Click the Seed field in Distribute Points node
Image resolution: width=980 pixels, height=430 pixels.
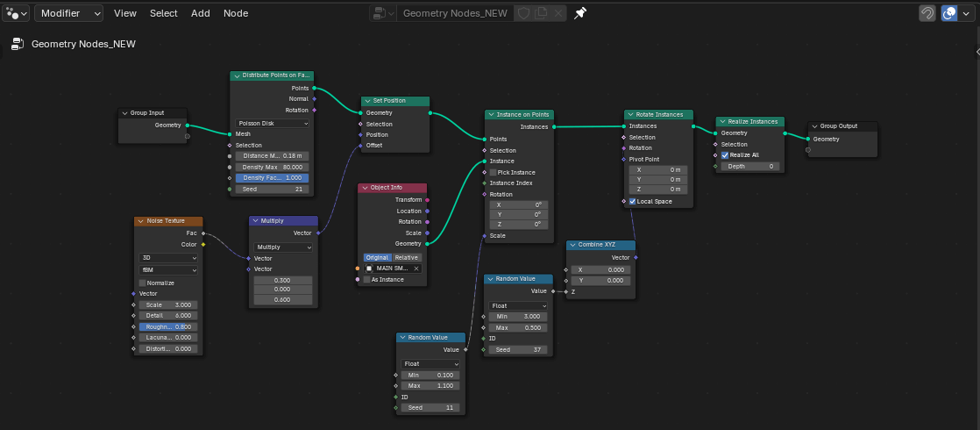click(273, 189)
